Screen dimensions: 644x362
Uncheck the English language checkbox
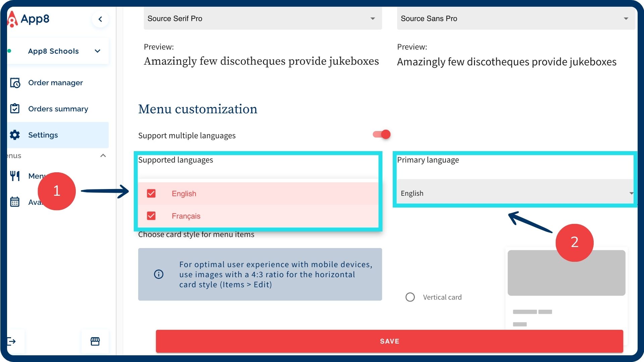pos(151,193)
